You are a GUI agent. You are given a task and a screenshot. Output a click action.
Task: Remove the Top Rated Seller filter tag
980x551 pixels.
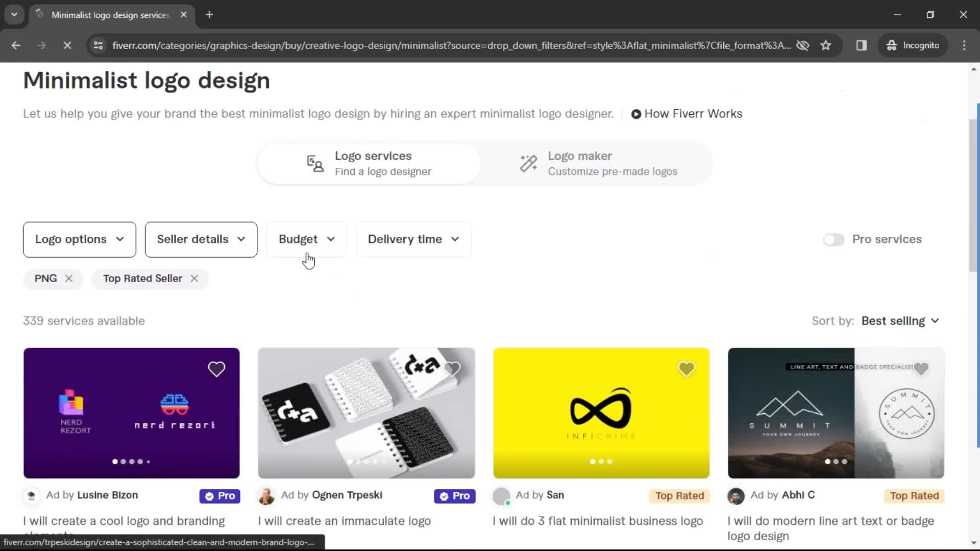click(x=194, y=278)
